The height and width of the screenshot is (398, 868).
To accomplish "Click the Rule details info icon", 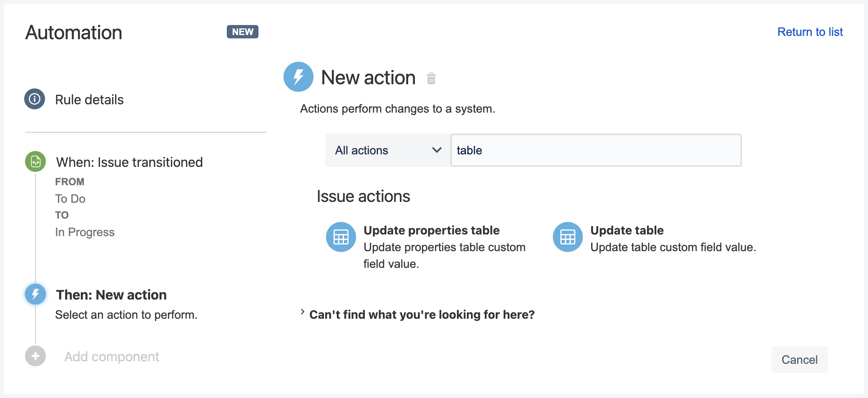I will [35, 99].
